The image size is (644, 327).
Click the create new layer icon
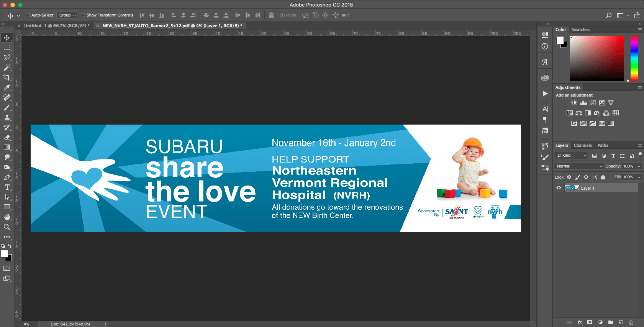(x=621, y=322)
